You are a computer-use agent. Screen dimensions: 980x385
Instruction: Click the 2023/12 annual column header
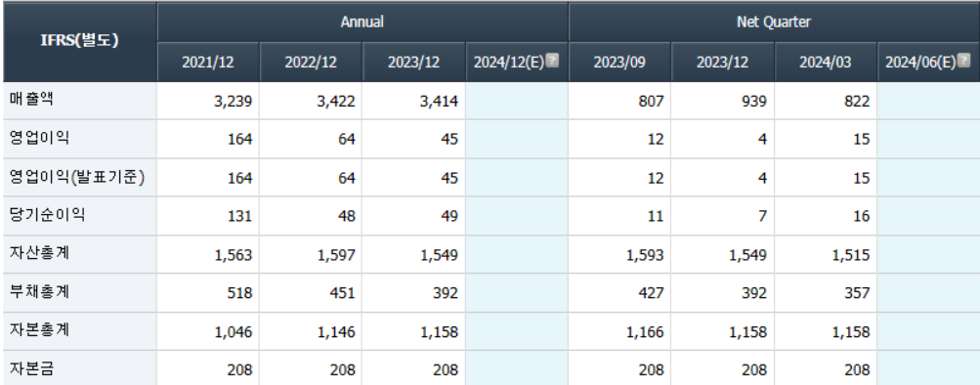413,62
